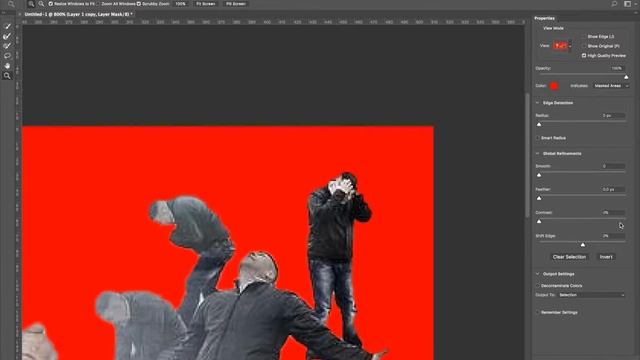Open the Output To Selection dropdown
This screenshot has height=360, width=640.
tap(591, 295)
